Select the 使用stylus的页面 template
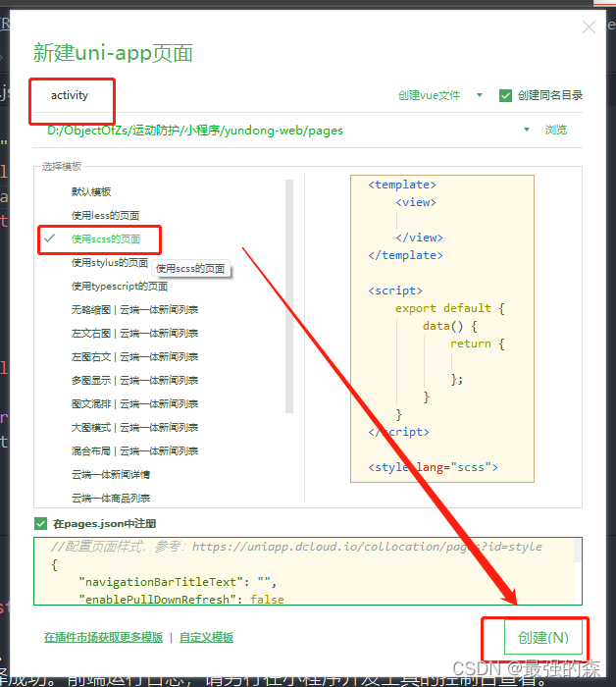 (x=110, y=262)
